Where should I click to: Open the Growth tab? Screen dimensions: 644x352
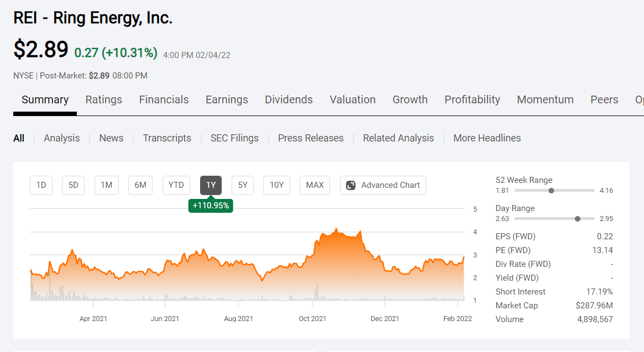click(x=410, y=100)
